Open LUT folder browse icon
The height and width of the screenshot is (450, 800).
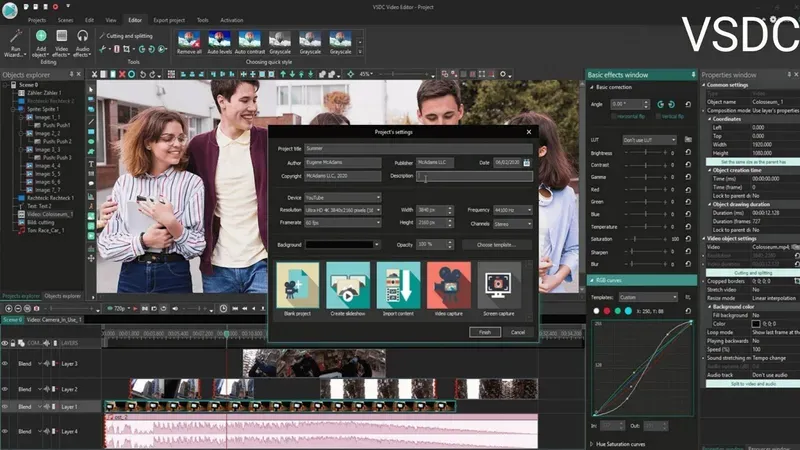(x=688, y=139)
